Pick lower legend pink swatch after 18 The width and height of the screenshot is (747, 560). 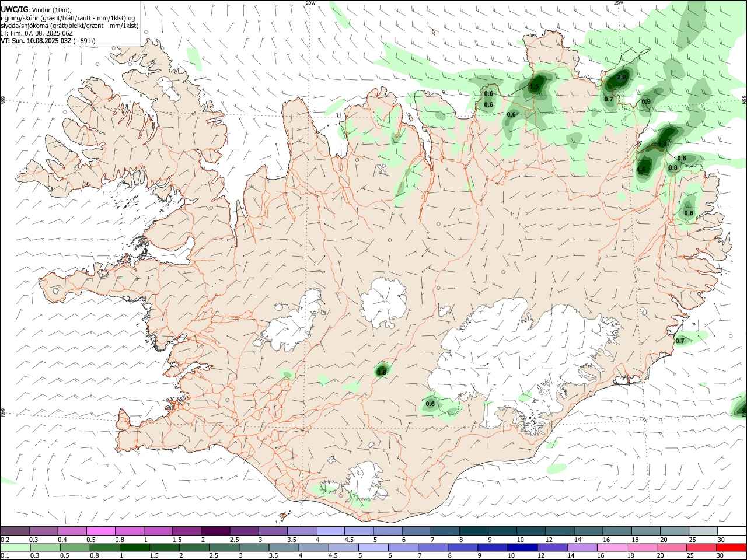point(641,548)
